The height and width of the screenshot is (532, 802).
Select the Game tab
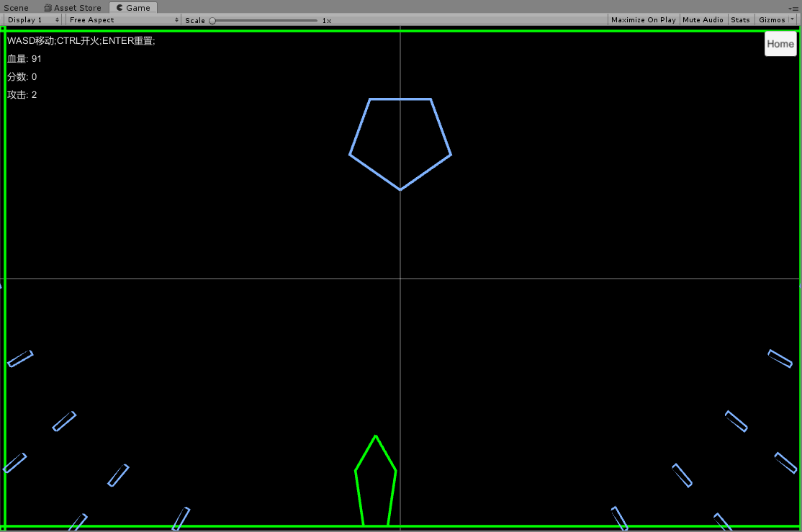pyautogui.click(x=133, y=8)
